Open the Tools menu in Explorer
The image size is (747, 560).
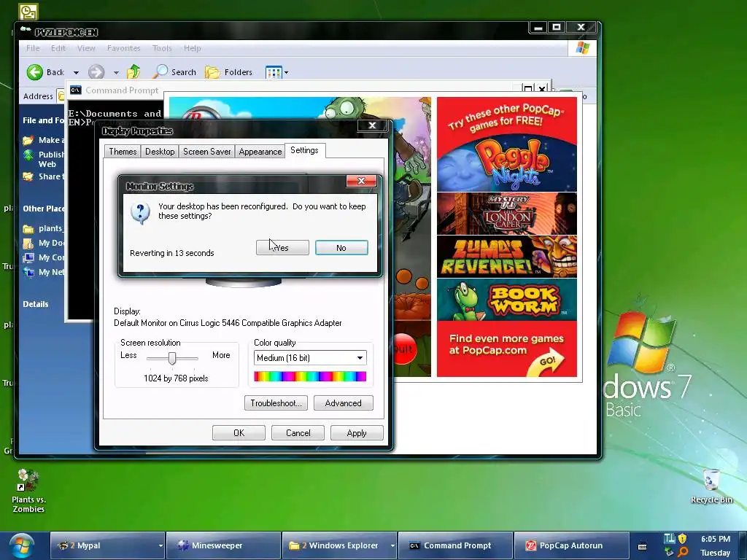(x=162, y=48)
